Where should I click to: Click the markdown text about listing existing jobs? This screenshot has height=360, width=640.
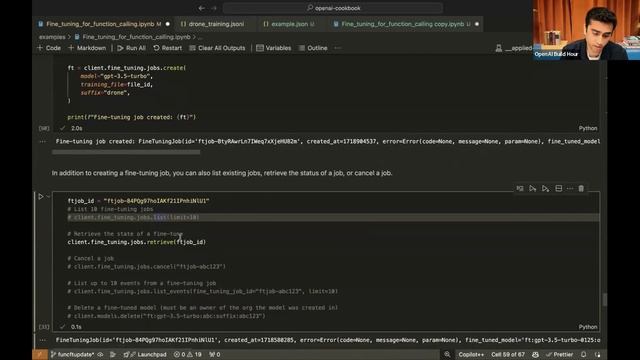tap(222, 173)
